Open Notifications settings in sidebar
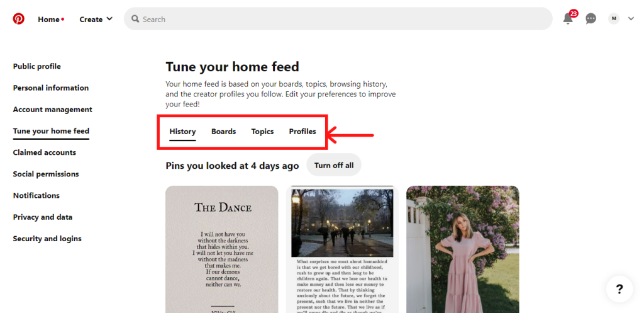The width and height of the screenshot is (644, 313). tap(36, 195)
